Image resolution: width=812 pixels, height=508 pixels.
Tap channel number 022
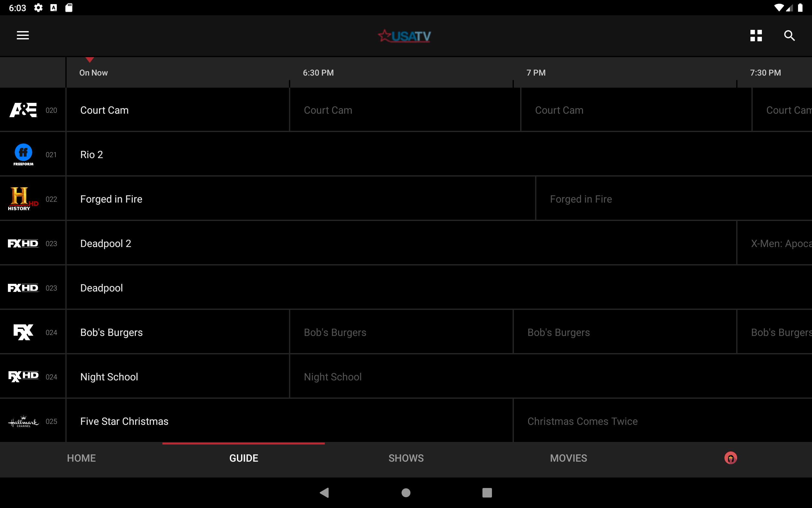point(51,199)
